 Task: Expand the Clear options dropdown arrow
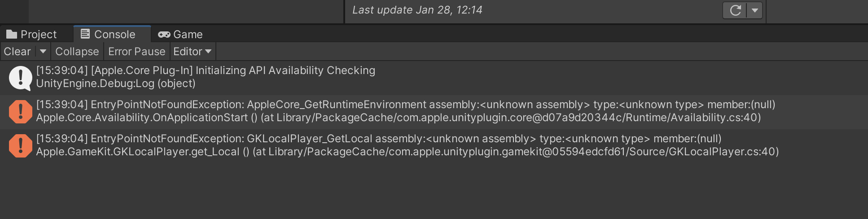tap(43, 52)
